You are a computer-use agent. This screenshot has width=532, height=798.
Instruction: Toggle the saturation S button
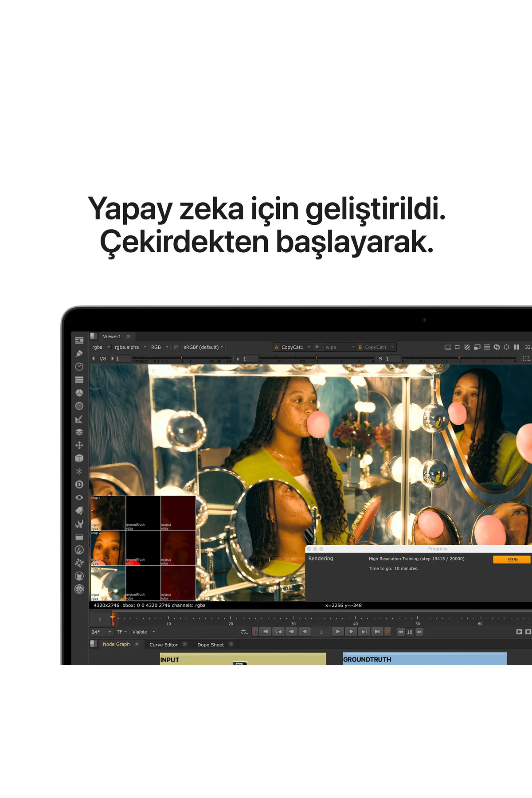[x=380, y=359]
